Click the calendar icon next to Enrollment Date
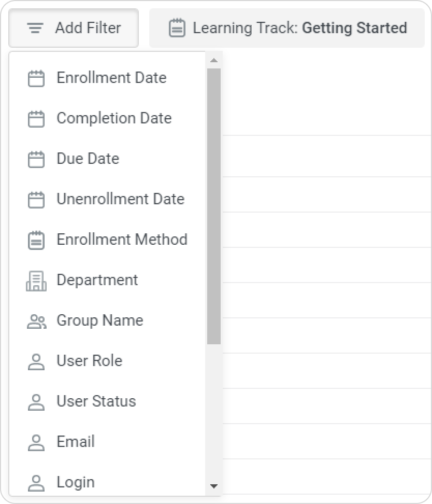 (x=36, y=78)
